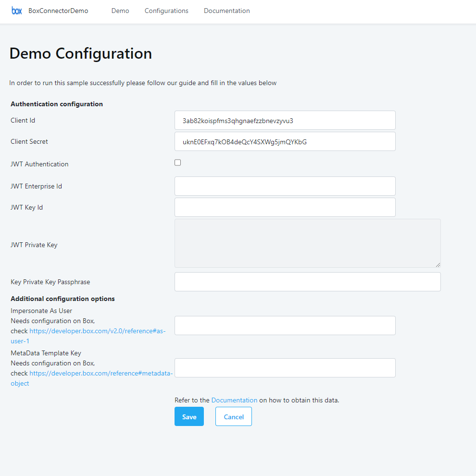Click the Cancel button
This screenshot has width=476, height=476.
[x=233, y=417]
